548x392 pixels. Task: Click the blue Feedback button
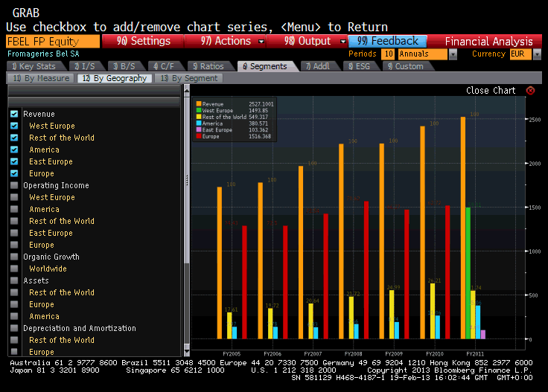(387, 42)
